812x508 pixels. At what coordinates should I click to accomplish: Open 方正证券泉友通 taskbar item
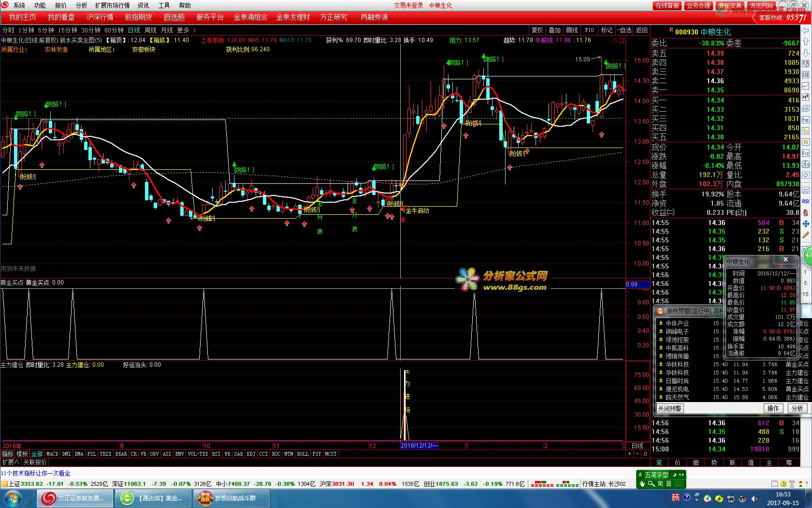pos(75,498)
